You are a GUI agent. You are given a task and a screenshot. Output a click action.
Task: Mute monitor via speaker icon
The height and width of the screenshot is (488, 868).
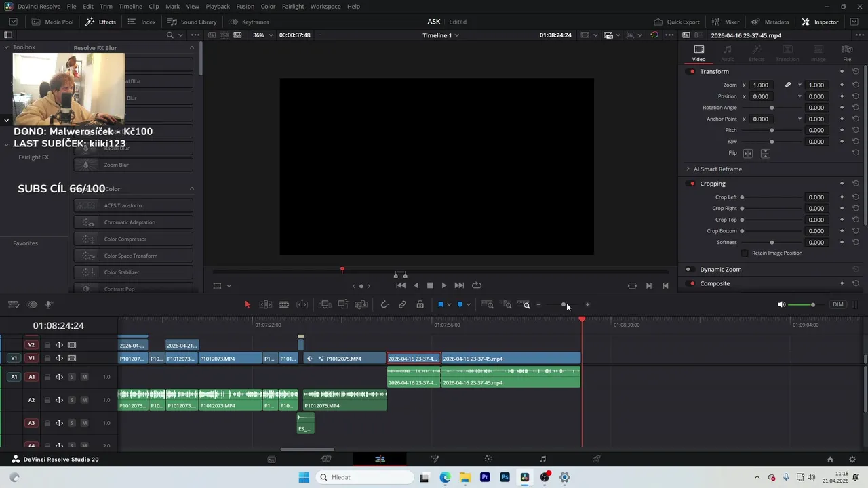tap(781, 305)
